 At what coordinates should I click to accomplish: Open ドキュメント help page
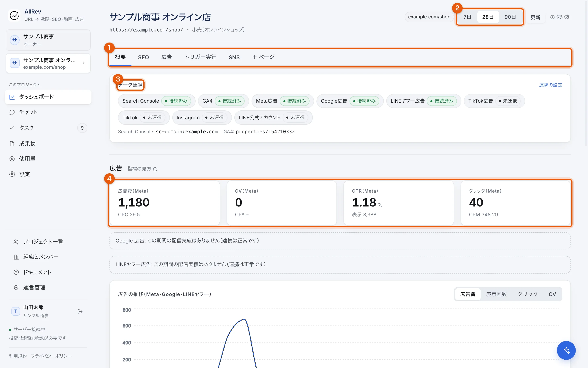[48, 272]
